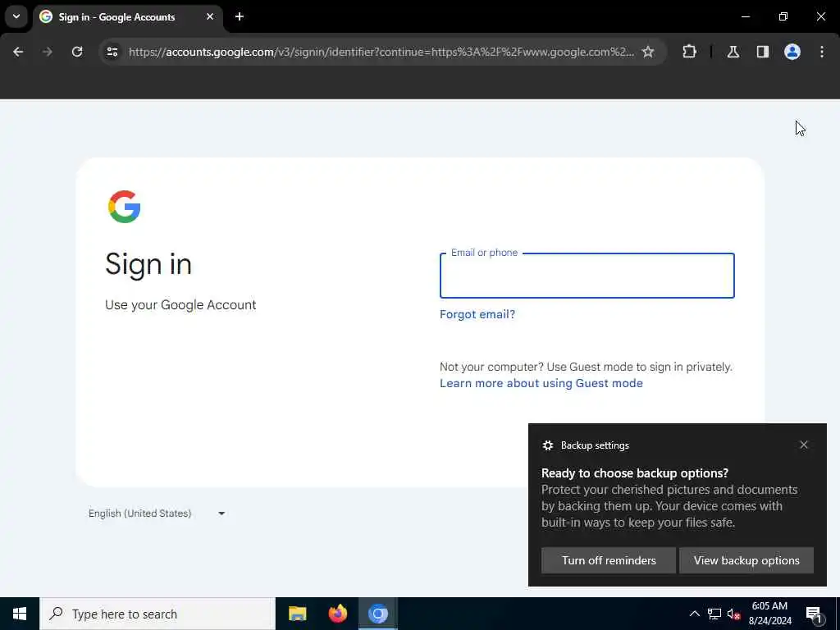Viewport: 840px width, 630px height.
Task: Click the address bar URL
Action: 381,52
